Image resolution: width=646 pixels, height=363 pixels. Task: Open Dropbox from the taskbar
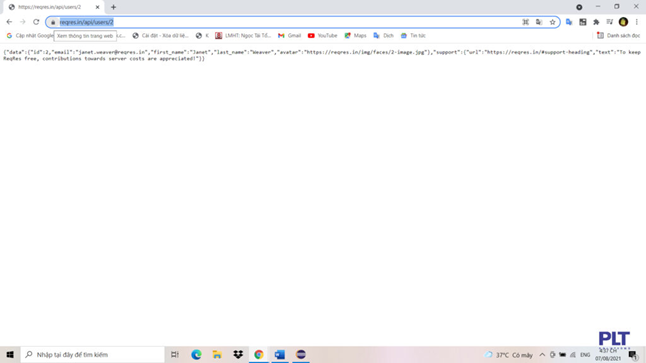(x=238, y=354)
